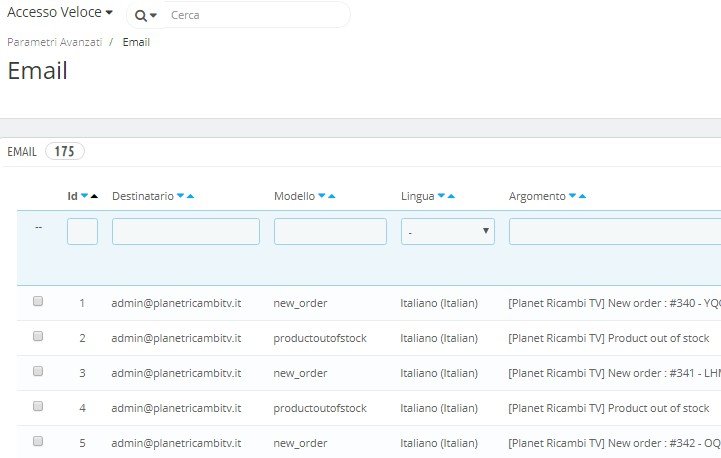Viewport: 721px width, 458px height.
Task: Open the Lingua filter dropdown
Action: point(448,231)
